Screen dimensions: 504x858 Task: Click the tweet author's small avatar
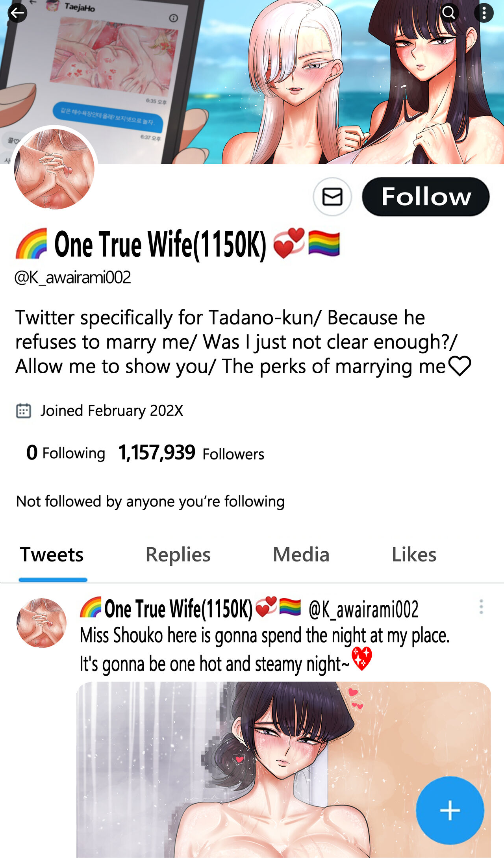point(41,623)
